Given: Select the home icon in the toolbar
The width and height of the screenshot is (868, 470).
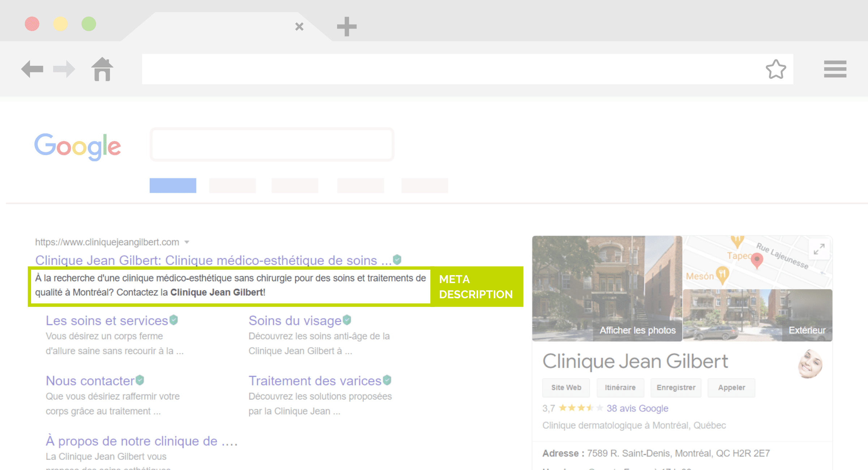Looking at the screenshot, I should coord(103,69).
